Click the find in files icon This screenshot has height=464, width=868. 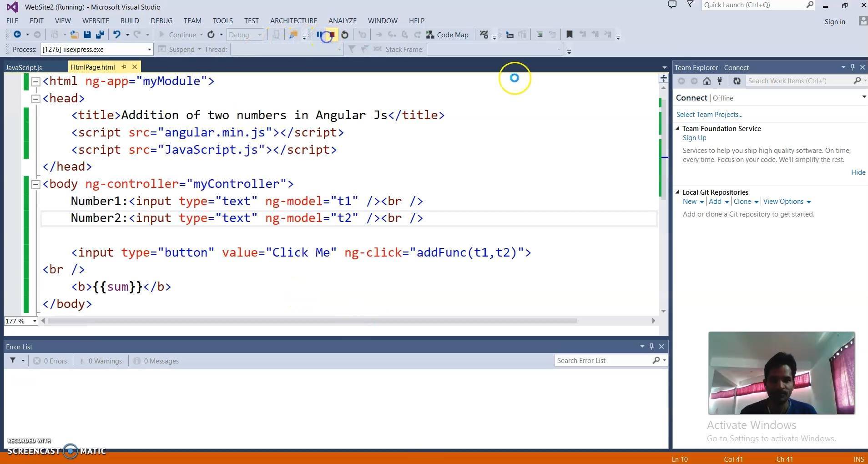pos(293,35)
